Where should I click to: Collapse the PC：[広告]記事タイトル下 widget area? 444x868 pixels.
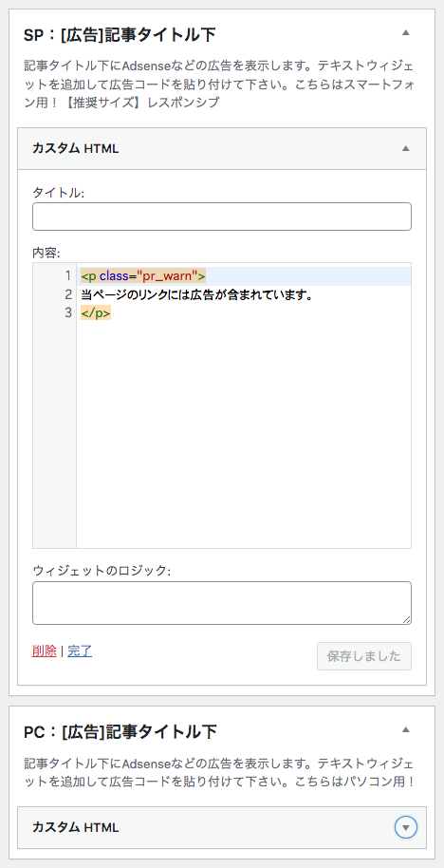coord(406,729)
